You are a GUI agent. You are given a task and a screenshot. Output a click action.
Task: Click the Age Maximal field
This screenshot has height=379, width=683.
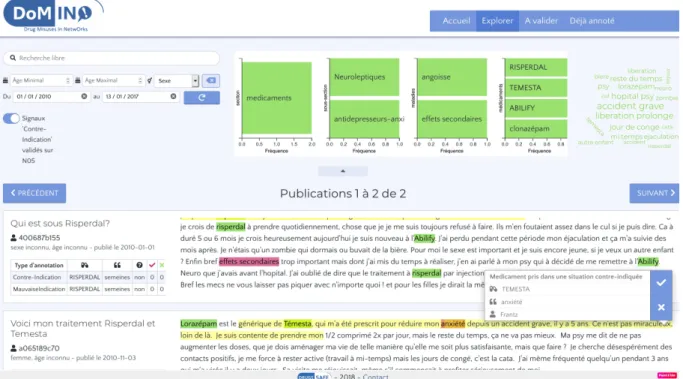point(113,81)
